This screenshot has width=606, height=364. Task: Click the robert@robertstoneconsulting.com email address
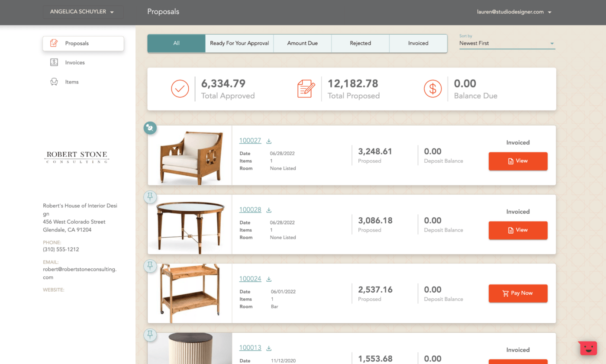(80, 273)
